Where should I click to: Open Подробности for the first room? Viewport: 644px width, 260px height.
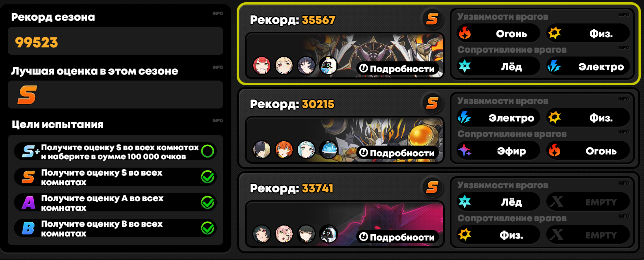[x=397, y=68]
